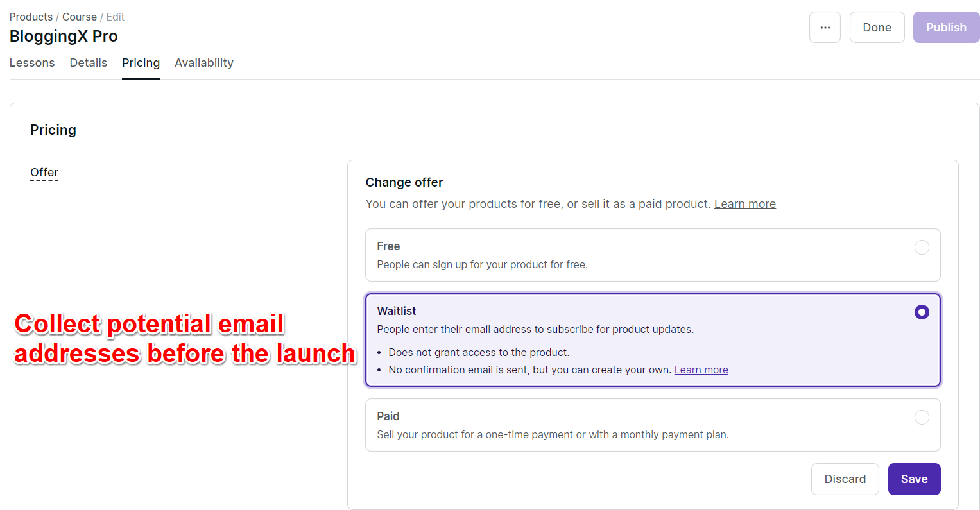Screen dimensions: 980x510
Task: Select the Waitlist offer radio button
Action: pyautogui.click(x=922, y=312)
